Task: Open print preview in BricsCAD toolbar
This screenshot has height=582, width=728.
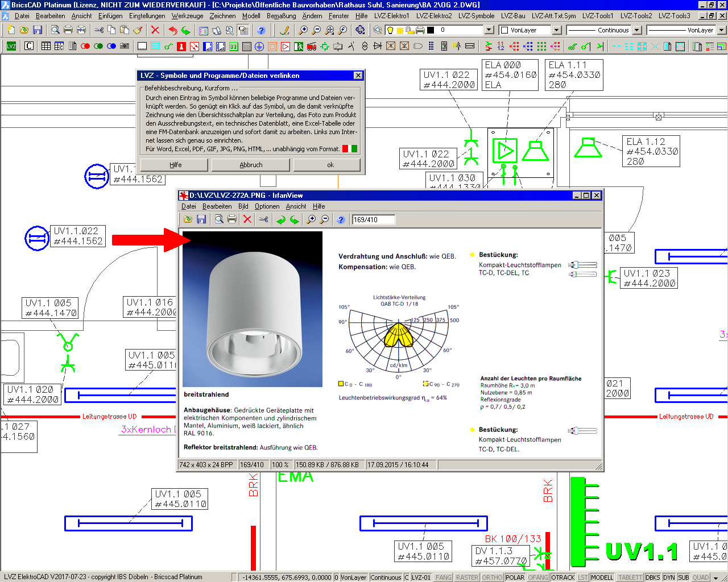Action: pyautogui.click(x=55, y=30)
